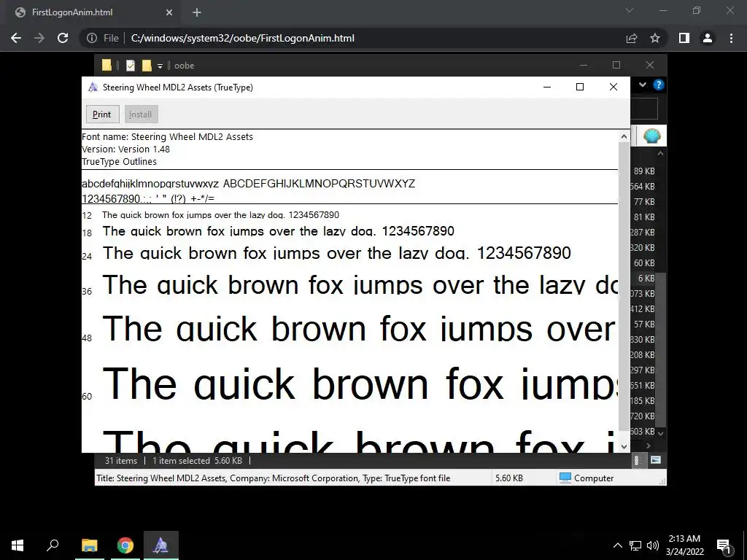This screenshot has height=560, width=747.
Task: Switch Explorer to the details view icon
Action: coord(638,460)
